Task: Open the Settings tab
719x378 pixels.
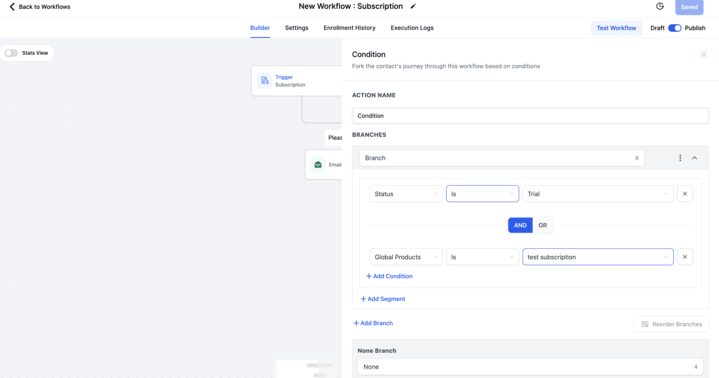Action: (x=297, y=28)
